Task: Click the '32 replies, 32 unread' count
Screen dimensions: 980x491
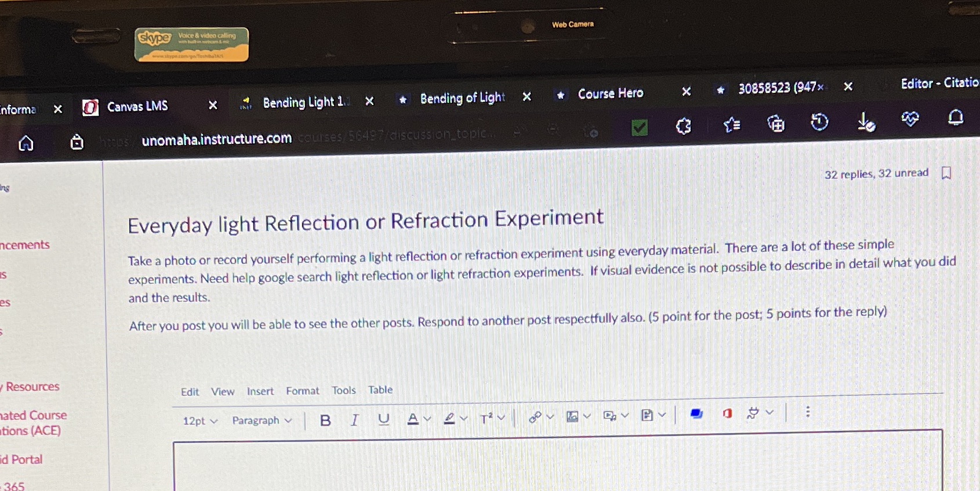Action: [x=876, y=174]
